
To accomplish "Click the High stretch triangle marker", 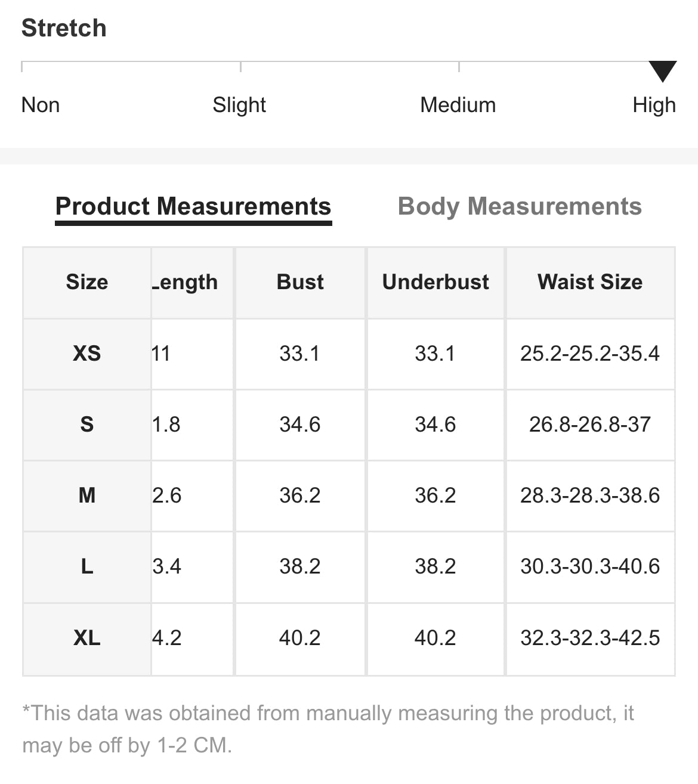I will tap(662, 71).
